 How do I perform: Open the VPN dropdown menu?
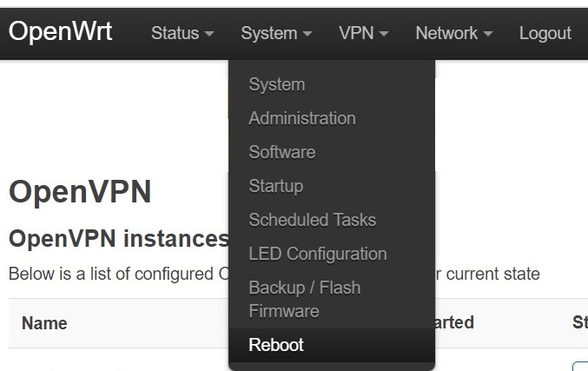click(x=363, y=33)
